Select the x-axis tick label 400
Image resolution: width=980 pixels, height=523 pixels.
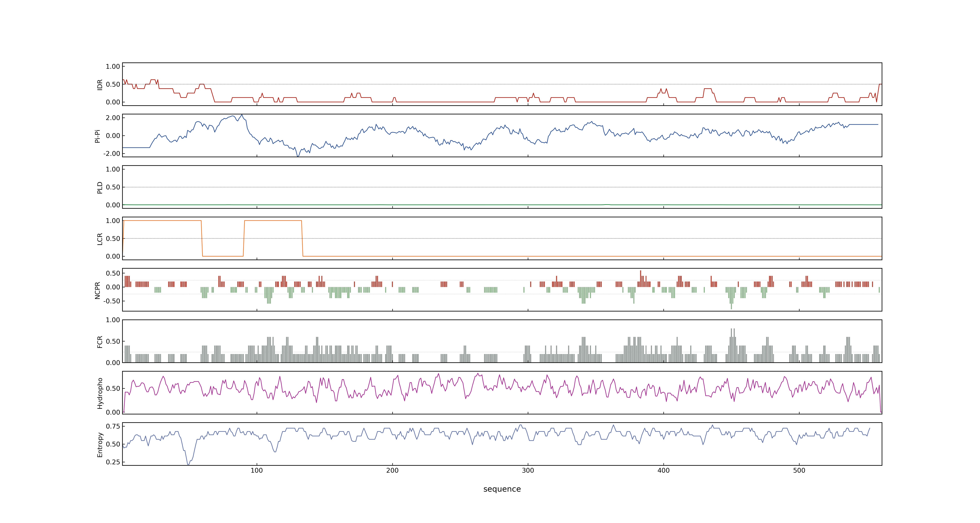click(x=663, y=470)
